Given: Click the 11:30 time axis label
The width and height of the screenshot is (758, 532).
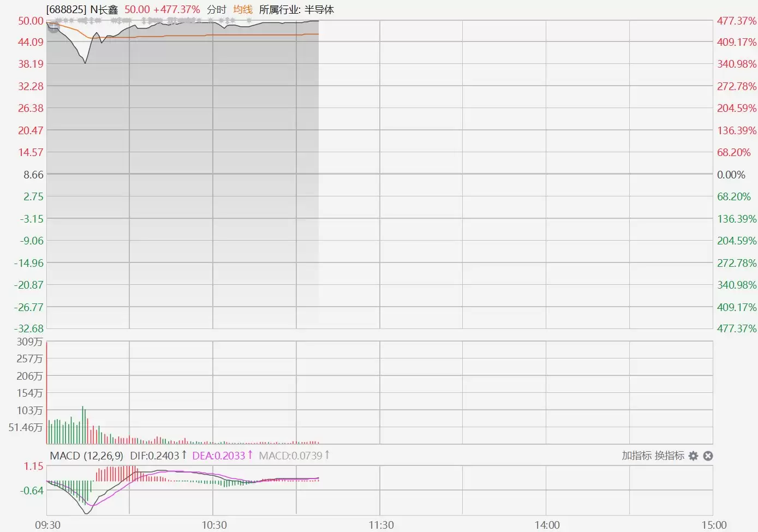Looking at the screenshot, I should click(x=381, y=525).
